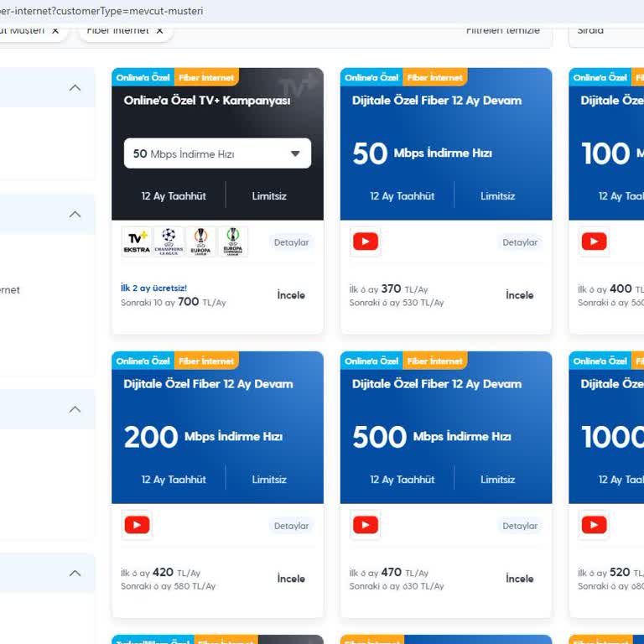Open Detaylar on TV+ Kampanyası card
This screenshot has width=644, height=644.
(291, 242)
